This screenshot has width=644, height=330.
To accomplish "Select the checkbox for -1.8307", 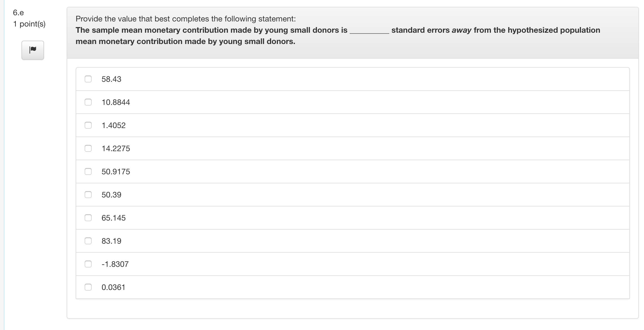I will coord(88,264).
